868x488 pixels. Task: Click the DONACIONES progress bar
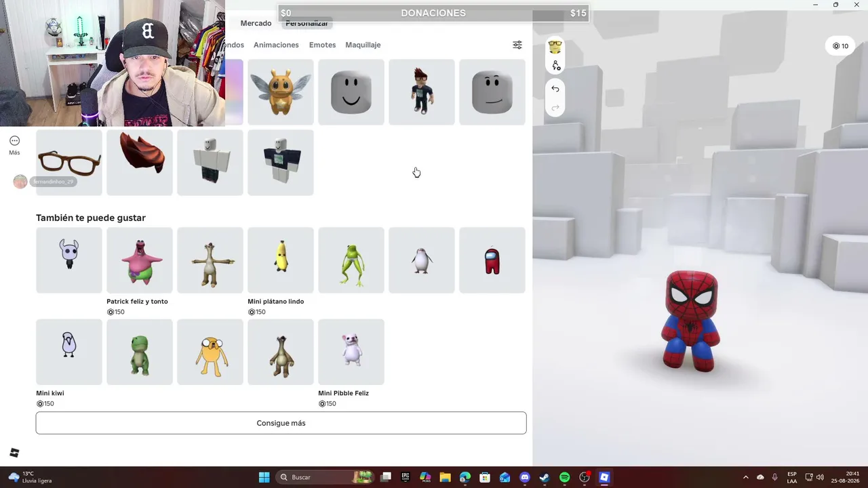point(433,14)
